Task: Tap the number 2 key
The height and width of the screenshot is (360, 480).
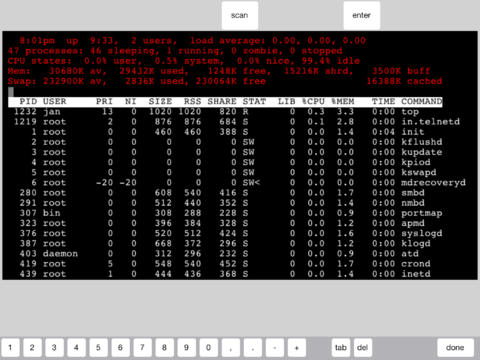Action: pyautogui.click(x=32, y=348)
